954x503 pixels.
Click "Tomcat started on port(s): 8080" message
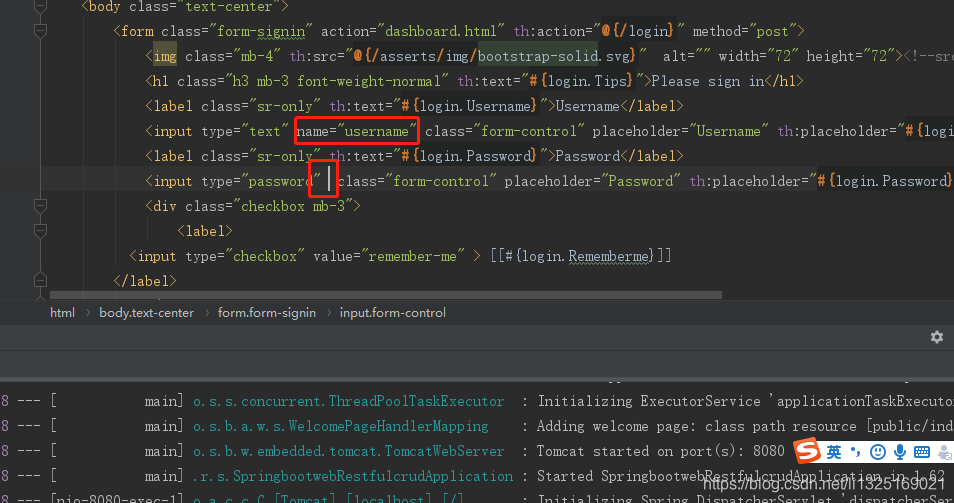click(661, 451)
